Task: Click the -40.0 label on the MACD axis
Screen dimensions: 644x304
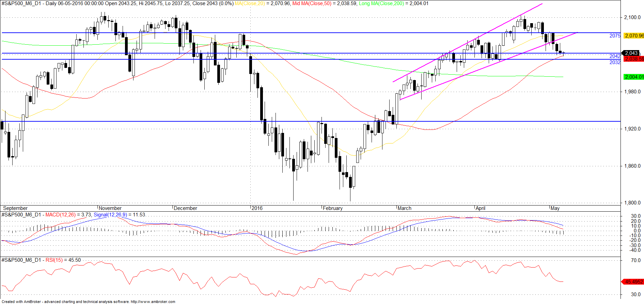Action: click(634, 250)
